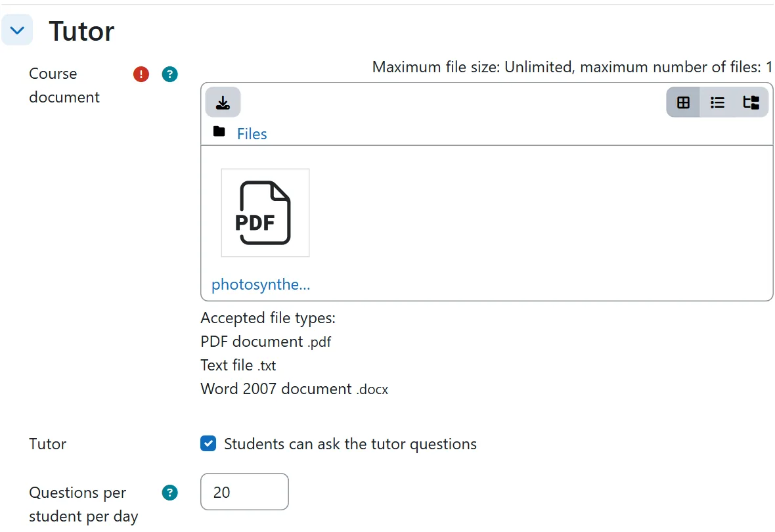Switch file view to details list
The width and height of the screenshot is (775, 532).
(x=717, y=102)
